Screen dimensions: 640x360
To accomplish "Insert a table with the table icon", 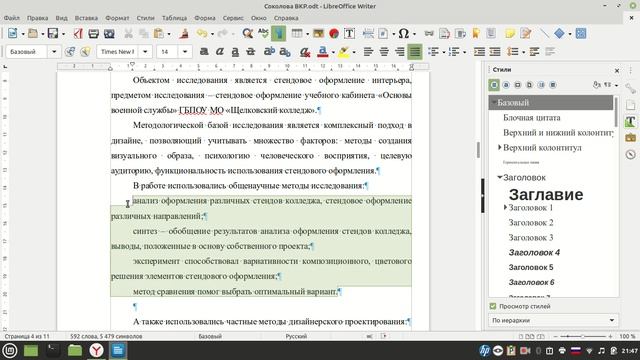I will coord(297,33).
